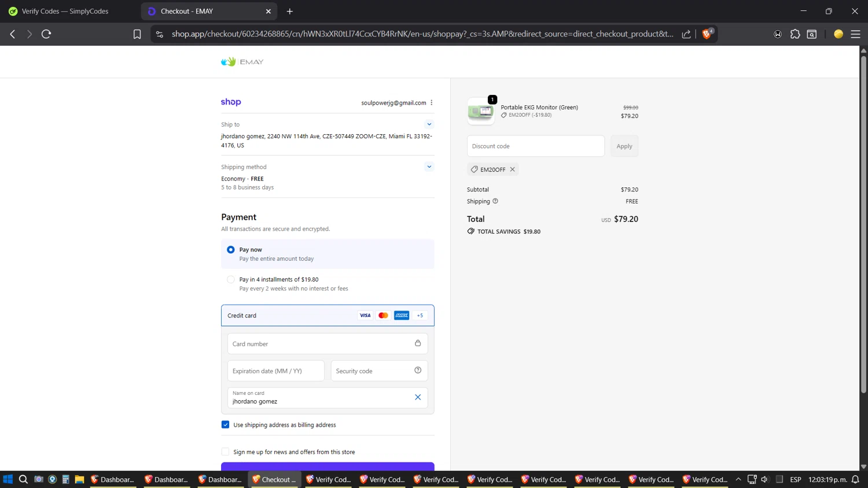Click the EMAY store logo
This screenshot has width=868, height=488.
pyautogui.click(x=242, y=62)
